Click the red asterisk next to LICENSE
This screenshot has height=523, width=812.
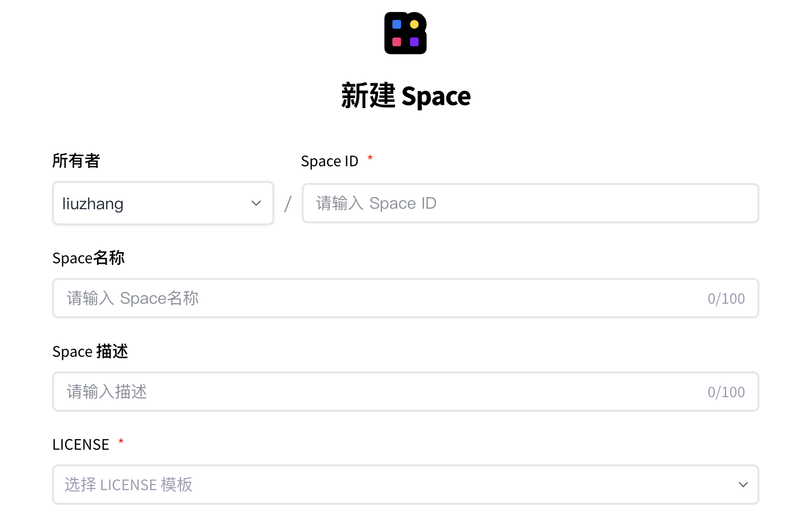121,442
